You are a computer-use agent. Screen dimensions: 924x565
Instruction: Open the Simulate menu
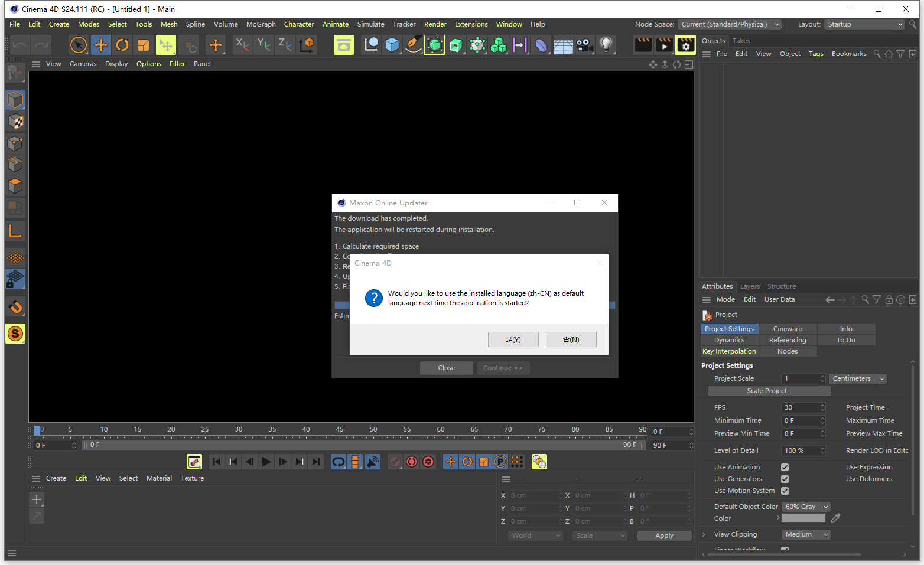click(x=371, y=24)
